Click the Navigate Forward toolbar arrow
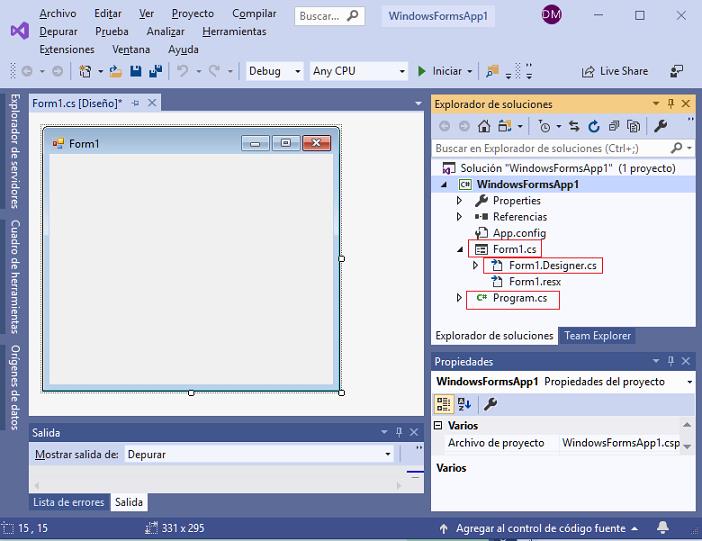The image size is (702, 541). coord(57,71)
